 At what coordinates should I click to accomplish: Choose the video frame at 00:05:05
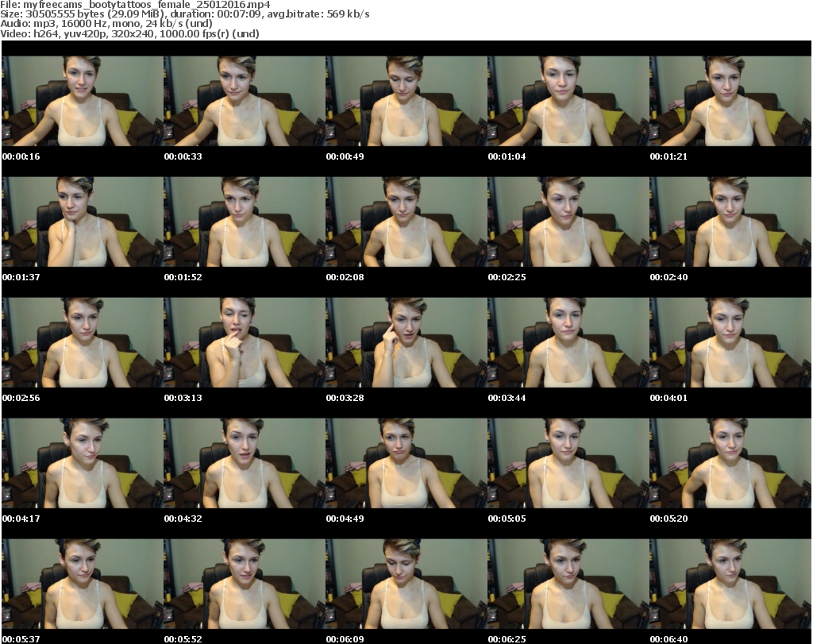(x=568, y=464)
